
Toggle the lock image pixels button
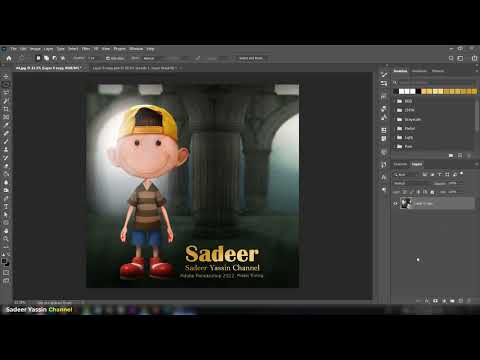click(412, 192)
